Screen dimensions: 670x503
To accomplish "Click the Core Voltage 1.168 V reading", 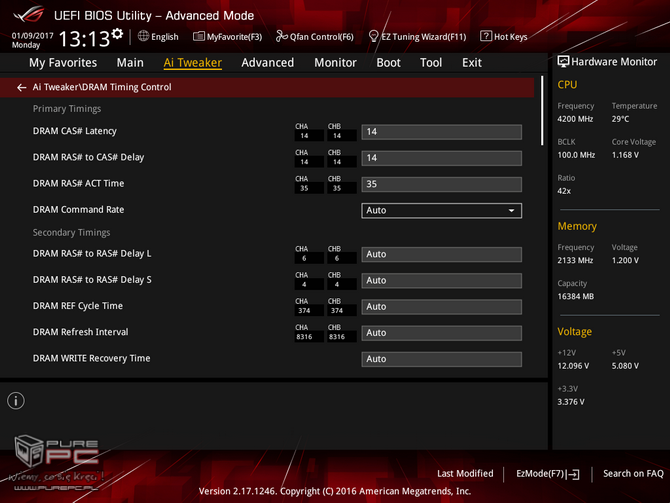I will click(x=625, y=155).
